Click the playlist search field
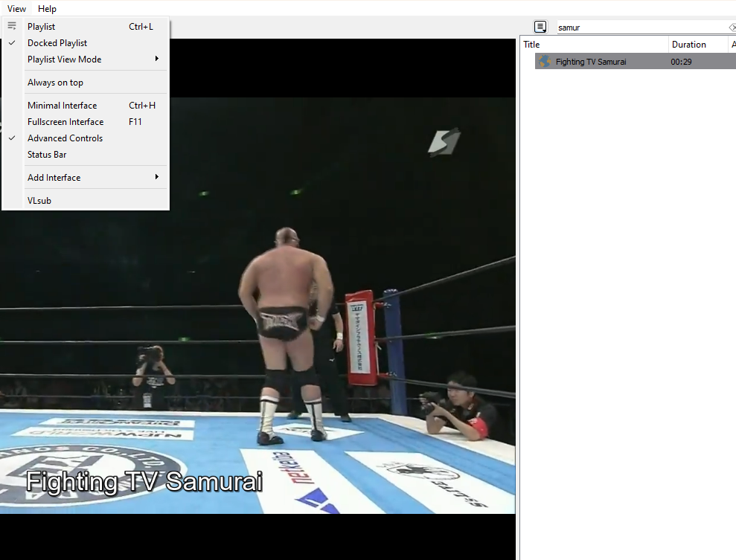This screenshot has width=736, height=560. click(x=642, y=28)
